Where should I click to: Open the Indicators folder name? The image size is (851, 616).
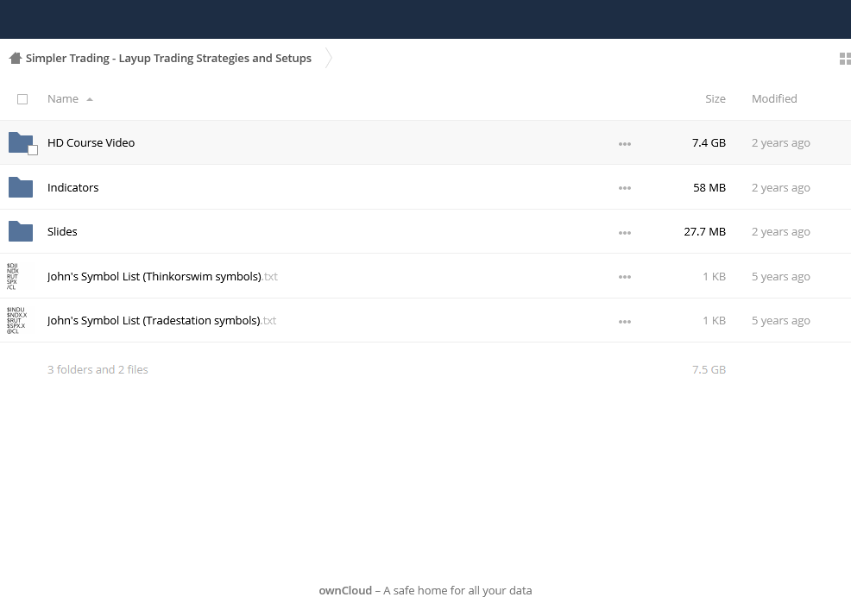(72, 187)
